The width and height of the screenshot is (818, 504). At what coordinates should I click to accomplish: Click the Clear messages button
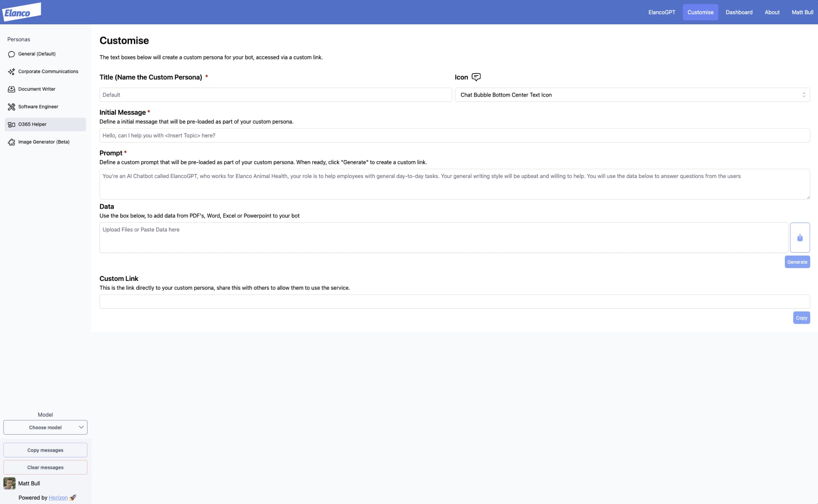(x=45, y=468)
